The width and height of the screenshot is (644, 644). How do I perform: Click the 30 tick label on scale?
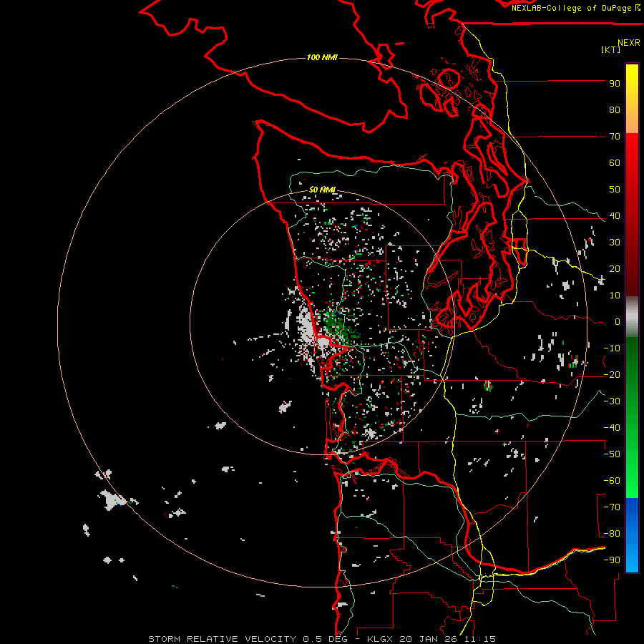[615, 243]
